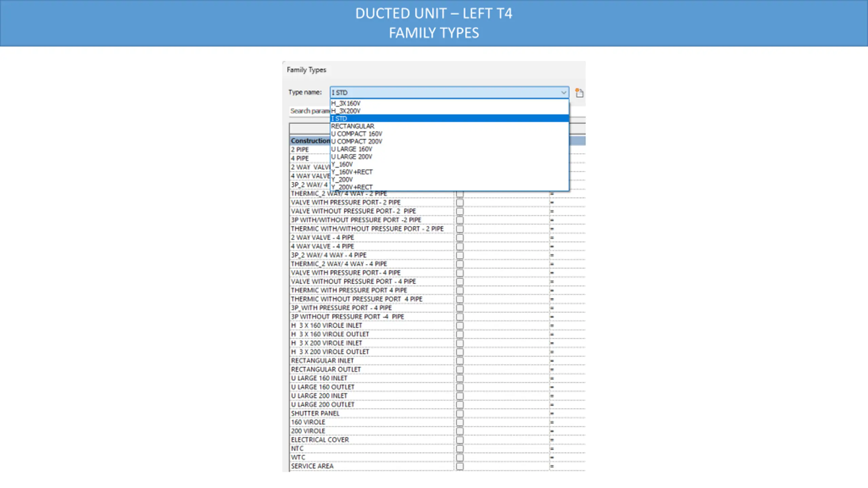This screenshot has height=488, width=868.
Task: Click VALVE WITH PRESSURE PORT- 4 PIPE label
Action: tap(346, 273)
